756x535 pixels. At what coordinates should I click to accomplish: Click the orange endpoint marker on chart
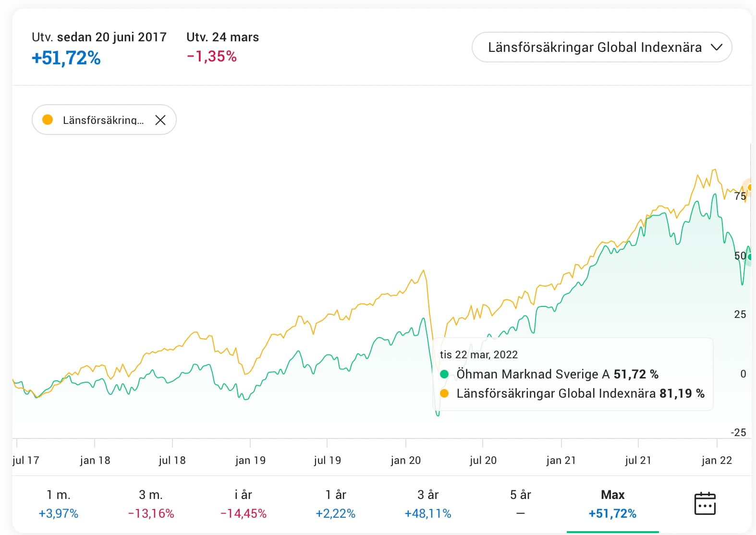(750, 187)
